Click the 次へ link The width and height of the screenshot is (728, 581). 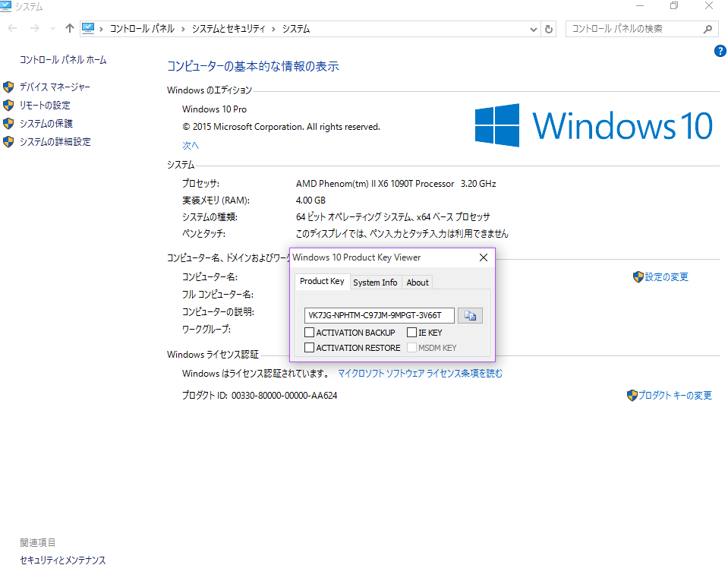[191, 145]
